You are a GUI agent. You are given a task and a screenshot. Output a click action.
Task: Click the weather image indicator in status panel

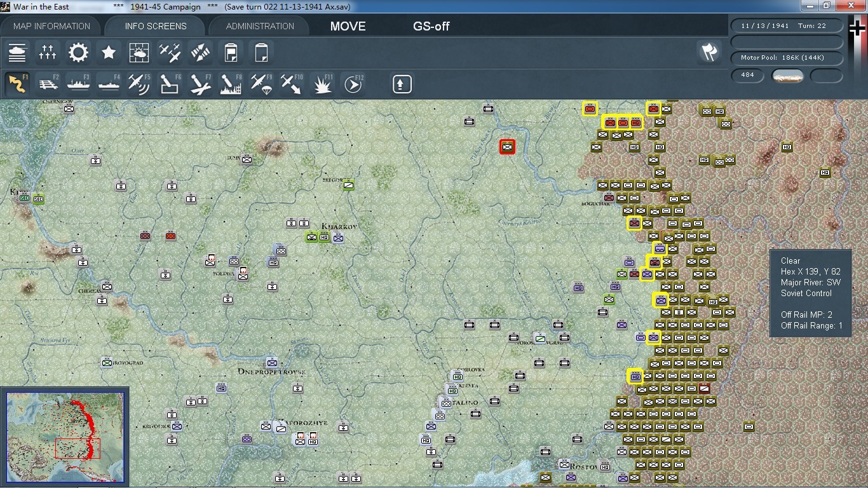coord(787,76)
